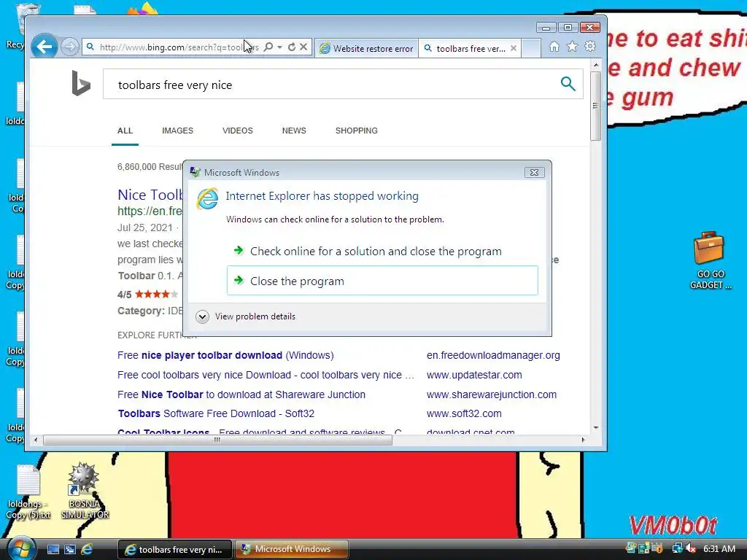Click the Bing logo
This screenshot has height=560, width=747.
point(80,83)
